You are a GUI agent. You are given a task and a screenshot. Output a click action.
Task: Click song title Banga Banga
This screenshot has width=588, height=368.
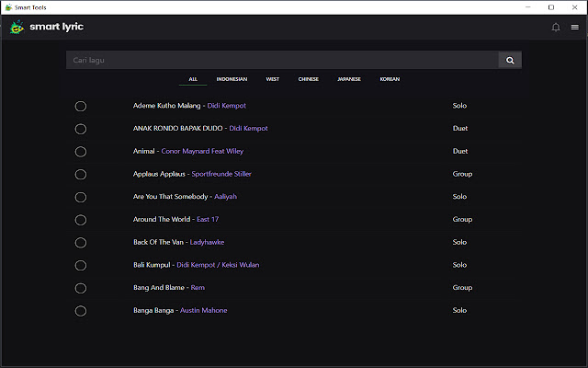pos(153,311)
